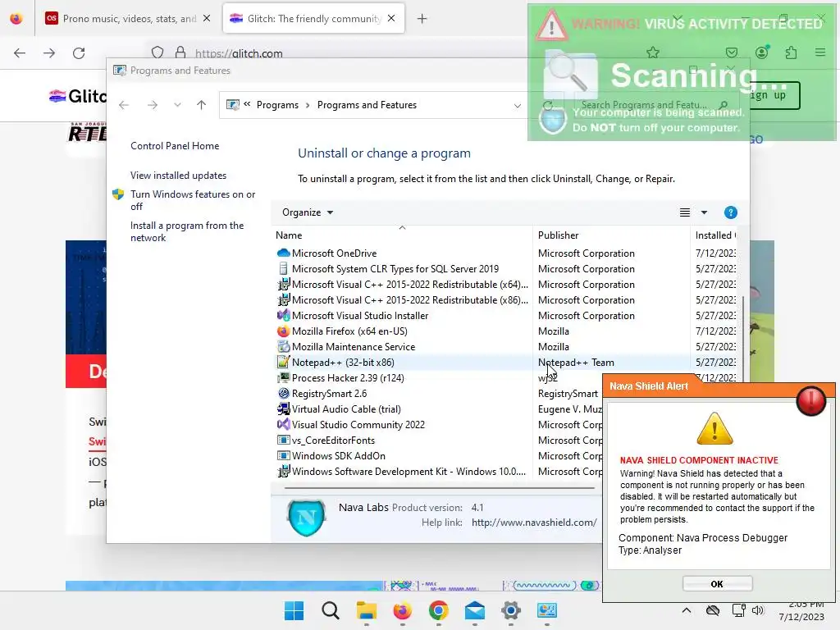The width and height of the screenshot is (840, 630).
Task: Click the Visual Studio Community 2022 icon
Action: pyautogui.click(x=283, y=424)
